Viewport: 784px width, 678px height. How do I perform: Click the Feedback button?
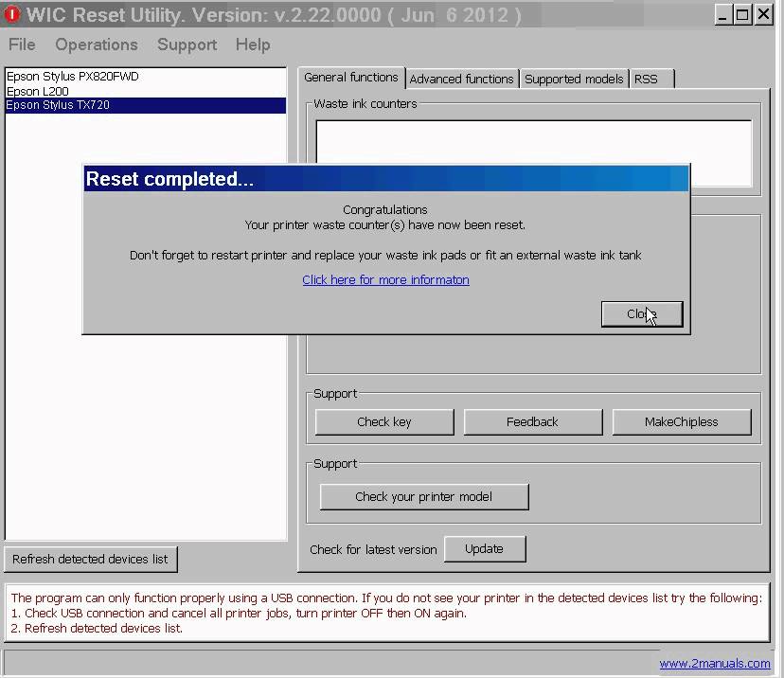533,422
